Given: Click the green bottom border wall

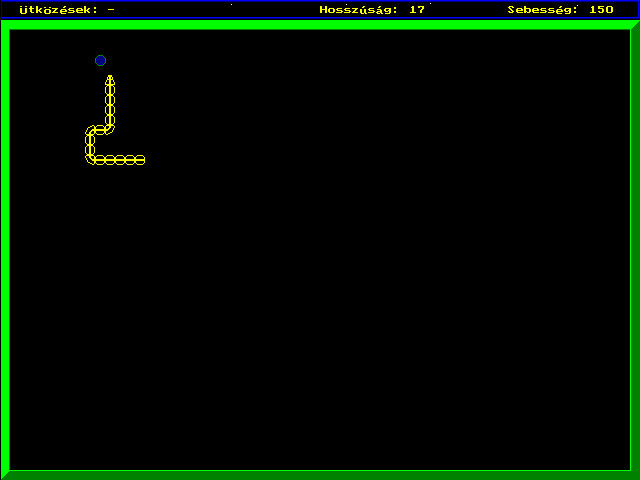Looking at the screenshot, I should pos(320,474).
